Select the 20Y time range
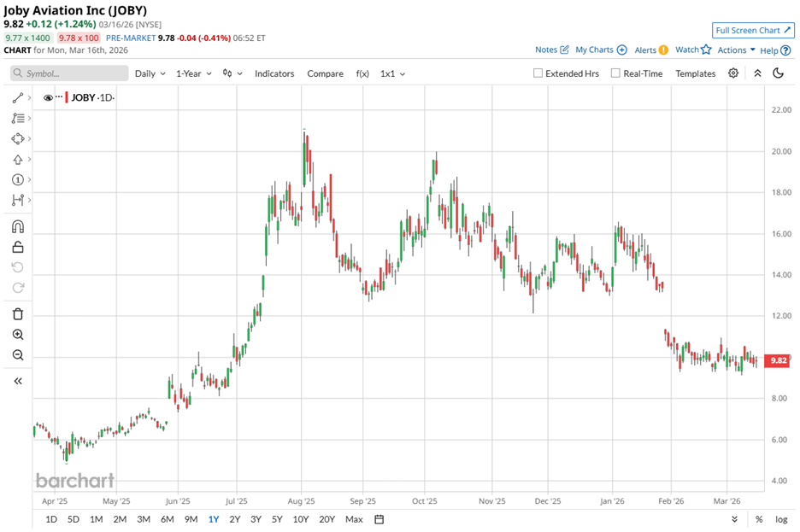 (327, 519)
